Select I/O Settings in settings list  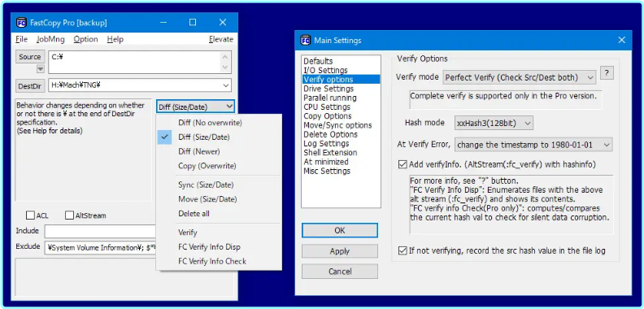[x=341, y=70]
